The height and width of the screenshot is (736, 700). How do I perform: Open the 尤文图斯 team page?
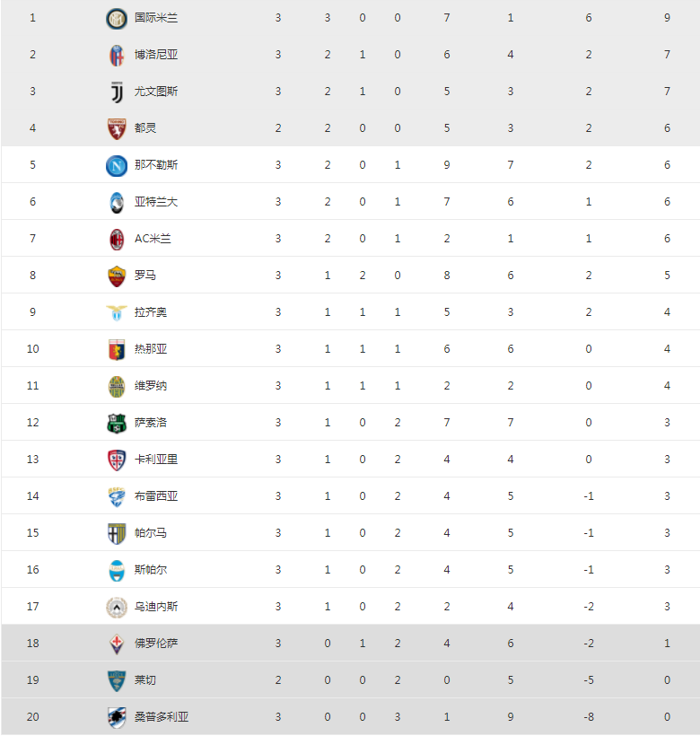pyautogui.click(x=156, y=92)
